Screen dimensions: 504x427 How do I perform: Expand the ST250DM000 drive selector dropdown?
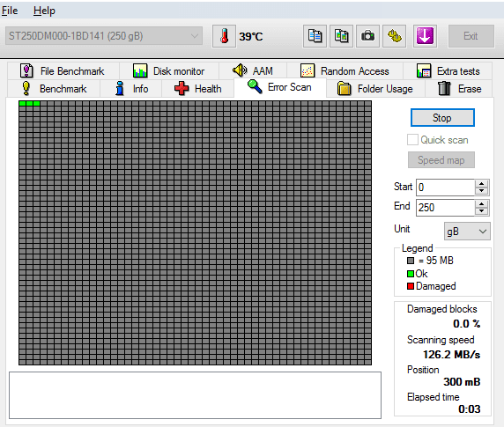coord(104,35)
